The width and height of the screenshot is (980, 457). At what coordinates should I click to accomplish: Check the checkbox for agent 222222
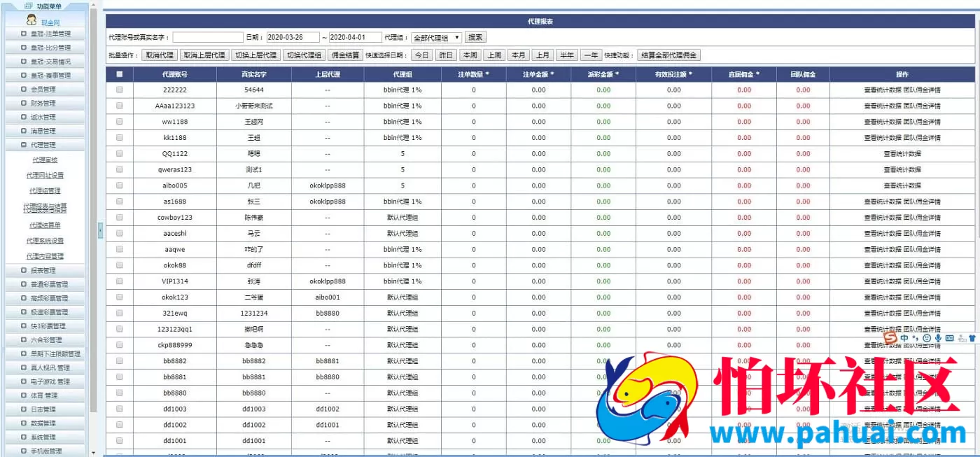tap(119, 89)
